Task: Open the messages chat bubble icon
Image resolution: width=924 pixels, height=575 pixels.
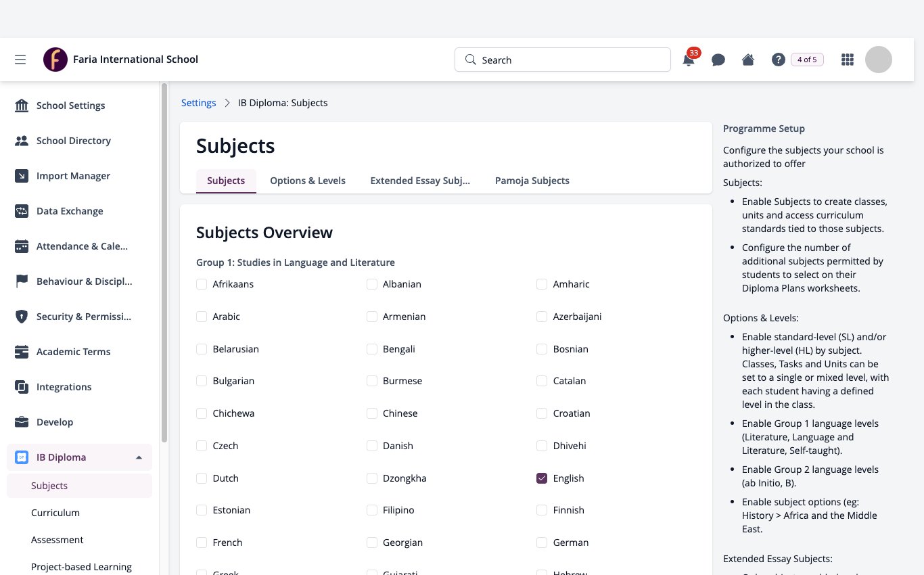Action: click(718, 60)
